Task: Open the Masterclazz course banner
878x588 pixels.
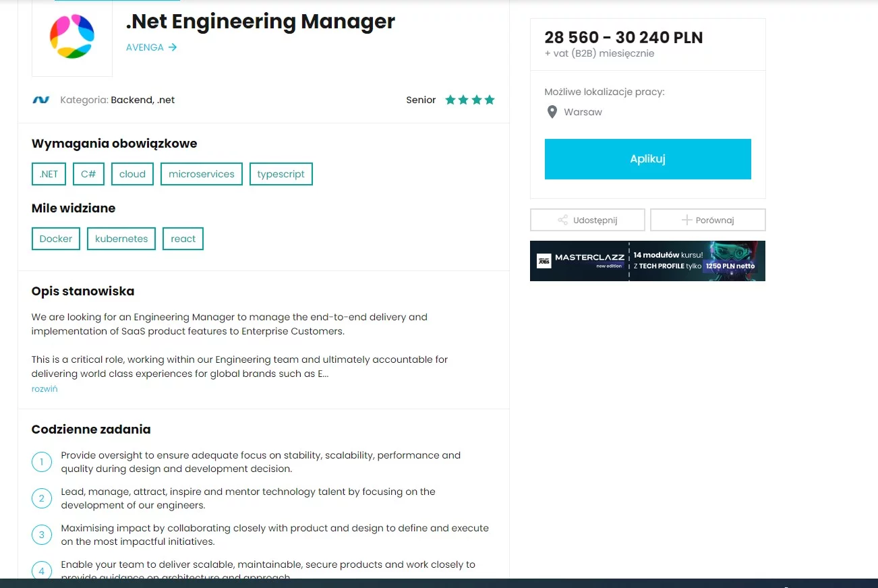Action: (647, 261)
